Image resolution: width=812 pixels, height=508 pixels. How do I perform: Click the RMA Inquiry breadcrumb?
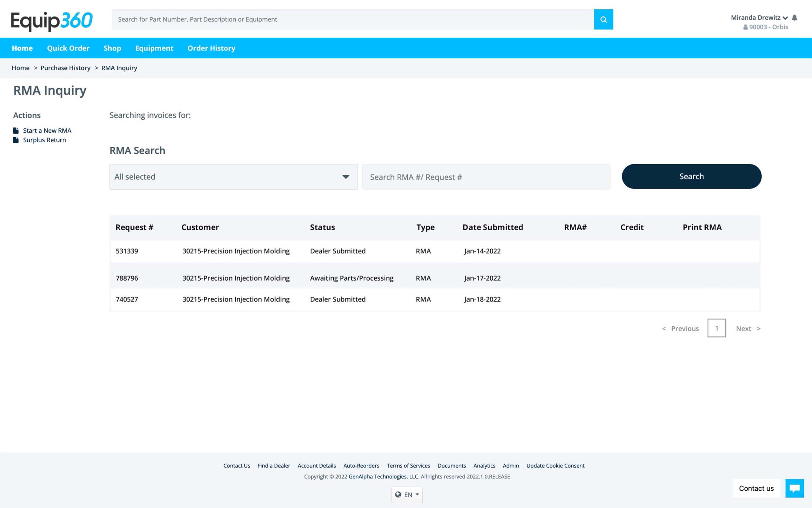pos(119,68)
